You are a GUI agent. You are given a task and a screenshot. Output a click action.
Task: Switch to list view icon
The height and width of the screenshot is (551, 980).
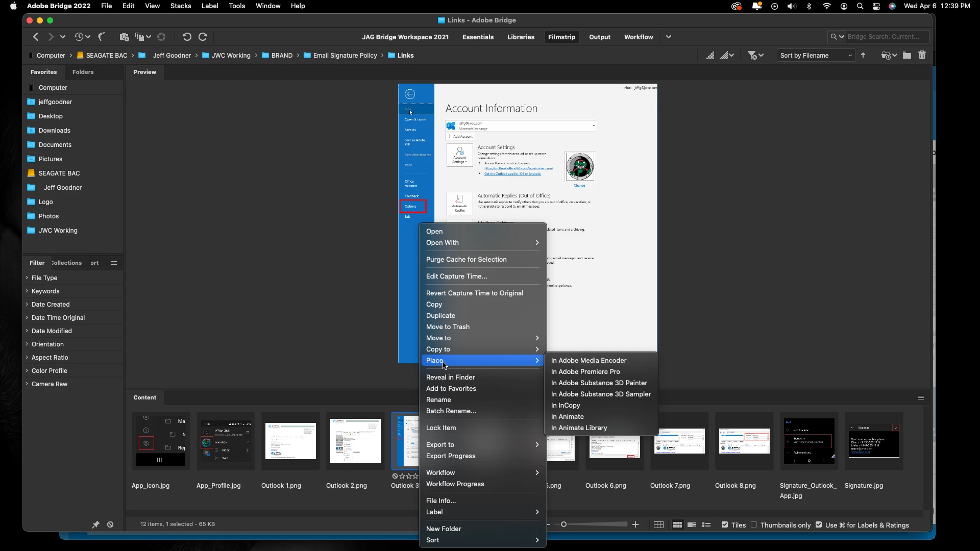pos(706,525)
